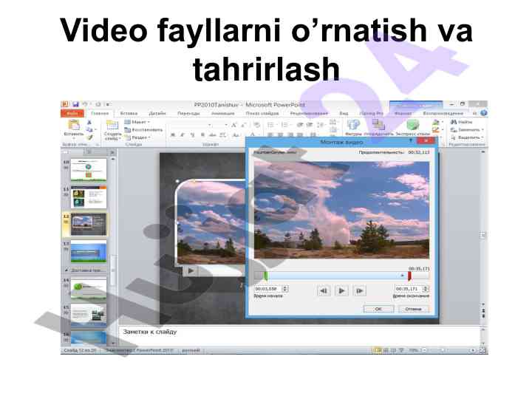Image resolution: width=532 pixels, height=399 pixels.
Task: Click the start time input field
Action: 266,289
